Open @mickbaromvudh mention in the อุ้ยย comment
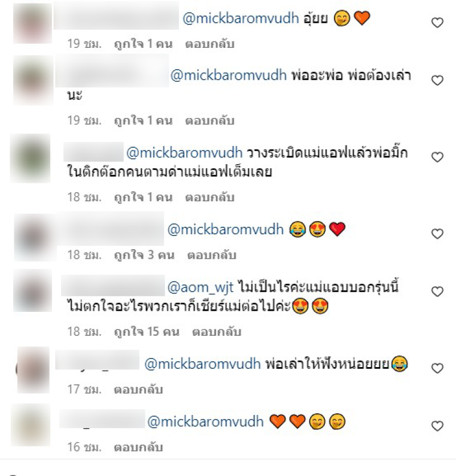 pyautogui.click(x=241, y=18)
